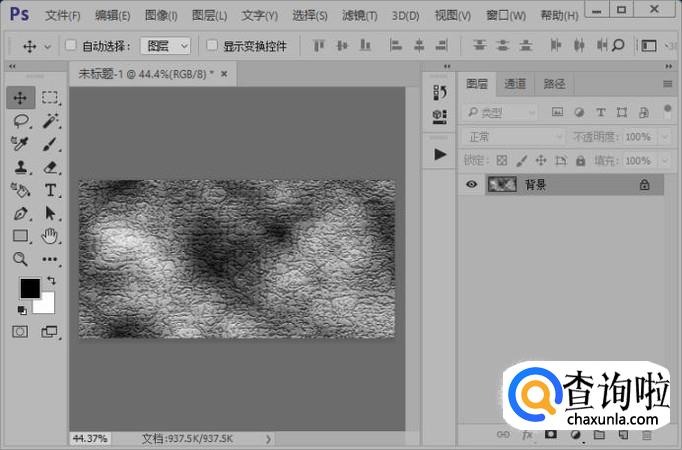Open the 图像(I) menu
This screenshot has width=682, height=450.
point(160,16)
